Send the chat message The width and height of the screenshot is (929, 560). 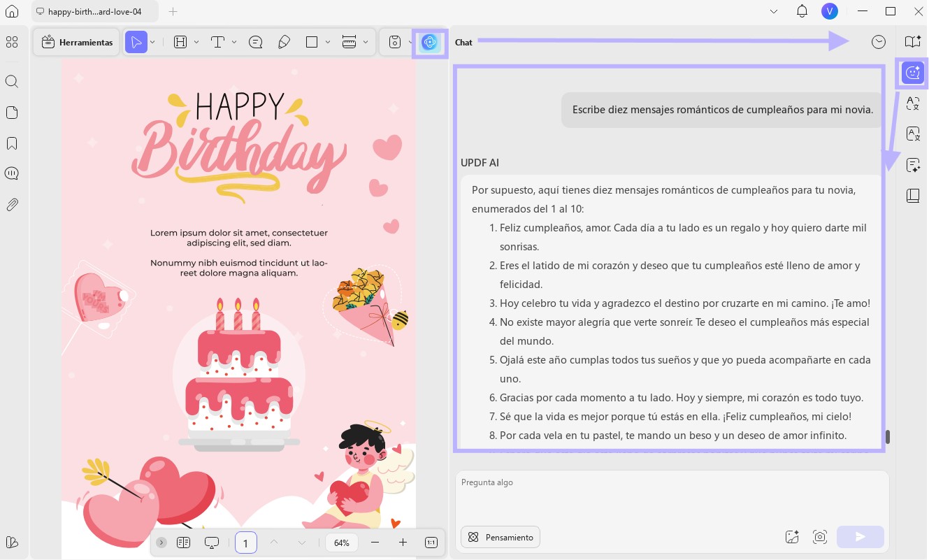click(860, 537)
